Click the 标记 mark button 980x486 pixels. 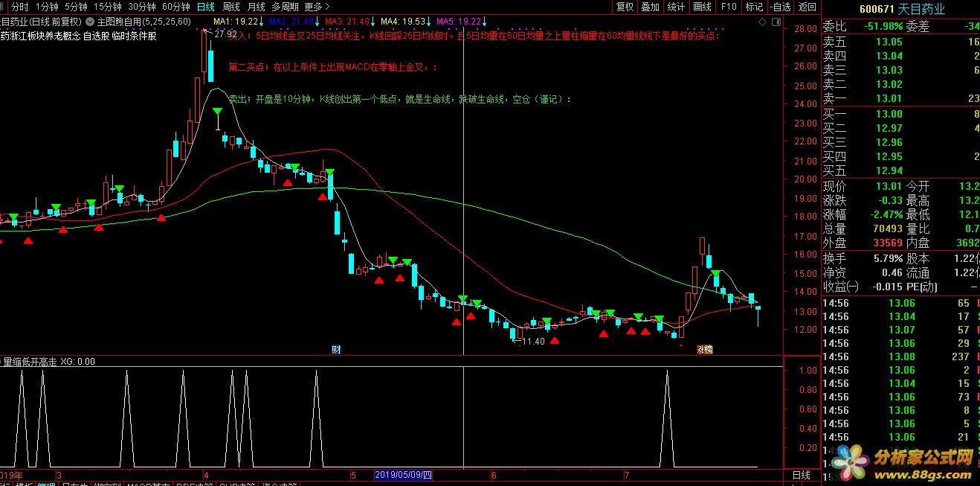[754, 7]
